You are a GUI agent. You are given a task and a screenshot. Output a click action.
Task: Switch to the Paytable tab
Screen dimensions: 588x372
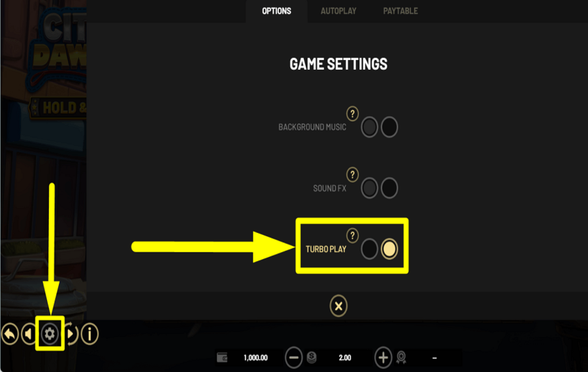point(400,11)
